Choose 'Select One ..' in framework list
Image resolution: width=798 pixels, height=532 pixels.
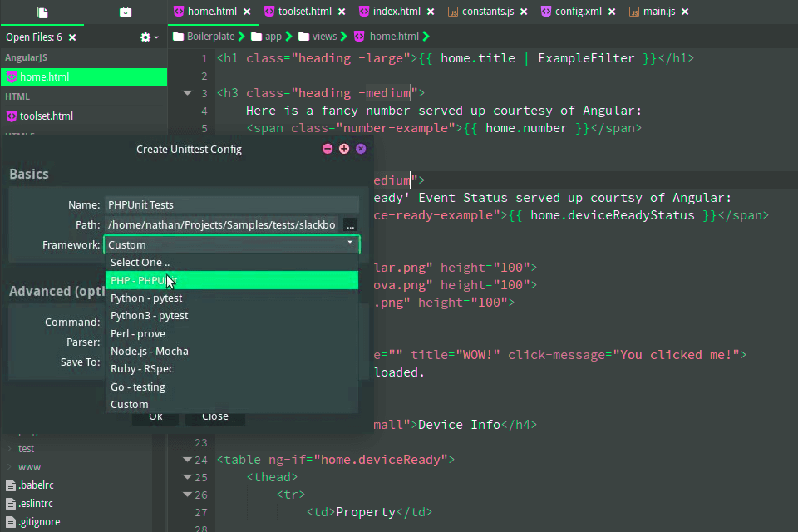[x=232, y=262]
